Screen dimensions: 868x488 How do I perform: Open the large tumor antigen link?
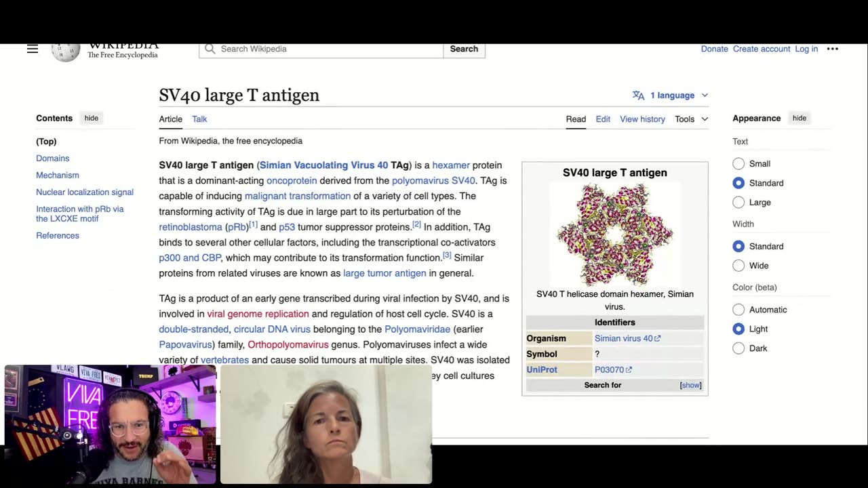pyautogui.click(x=384, y=273)
